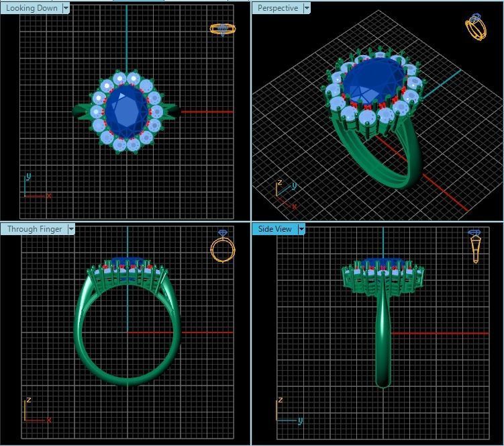
Task: Click the ring orientation icon in Perspective viewport
Action: 476,27
